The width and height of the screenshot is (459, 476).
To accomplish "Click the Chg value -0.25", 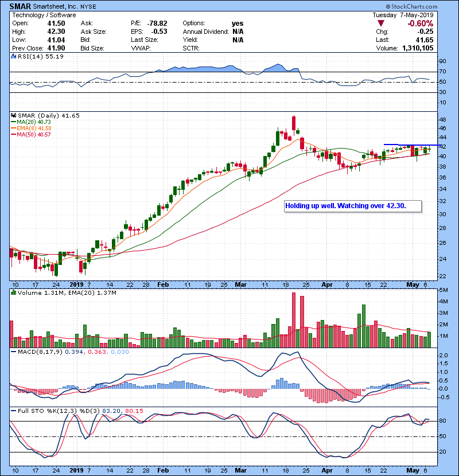I will [x=425, y=32].
